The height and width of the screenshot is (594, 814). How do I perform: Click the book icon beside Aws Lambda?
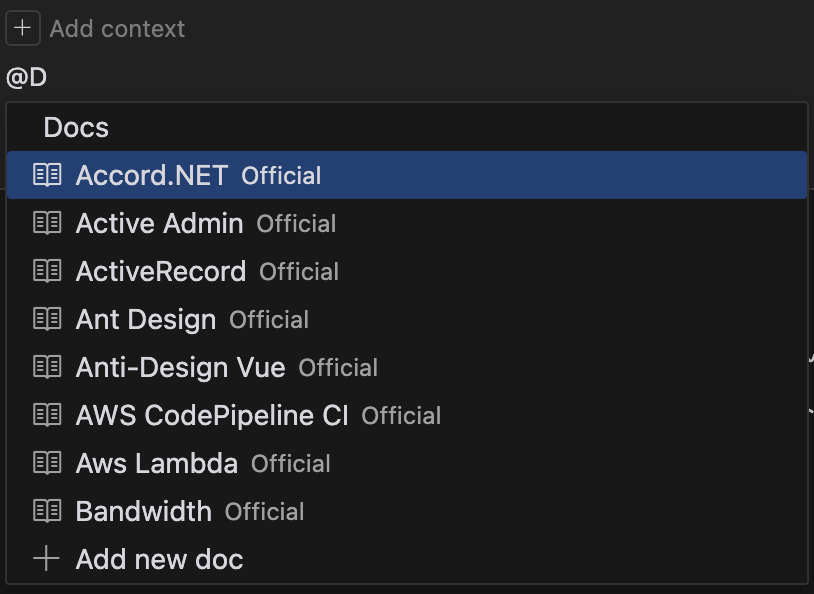click(x=47, y=463)
